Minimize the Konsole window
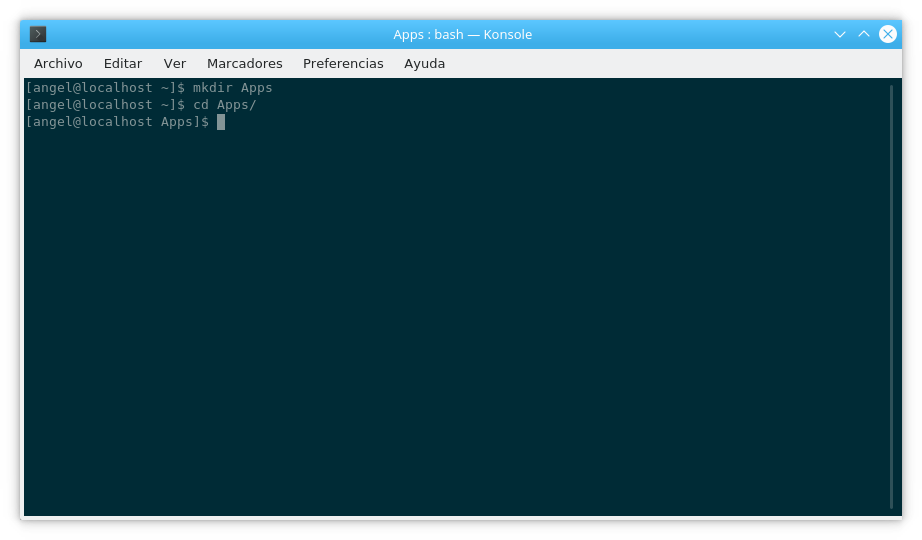The height and width of the screenshot is (540, 922). click(x=840, y=34)
